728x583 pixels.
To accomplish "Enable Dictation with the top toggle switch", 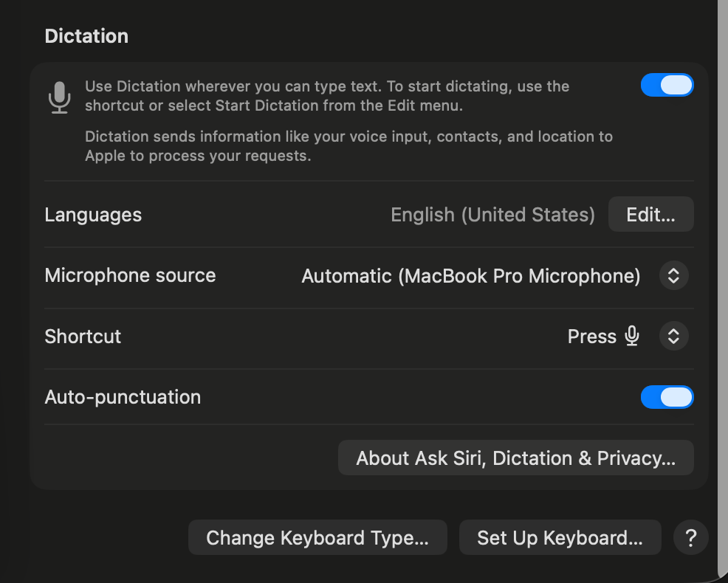I will click(667, 85).
